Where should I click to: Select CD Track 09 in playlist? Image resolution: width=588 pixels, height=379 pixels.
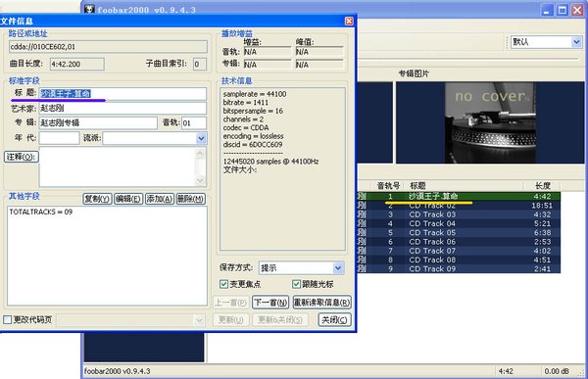tap(459, 268)
